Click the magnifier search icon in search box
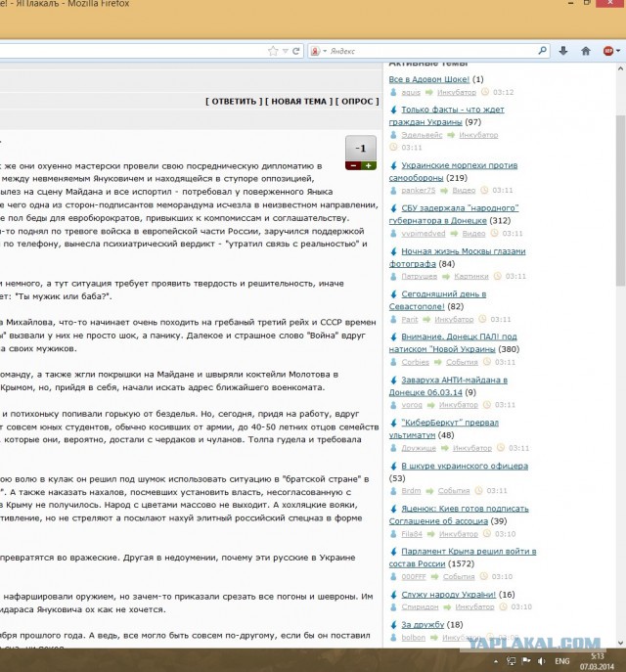 coord(543,51)
